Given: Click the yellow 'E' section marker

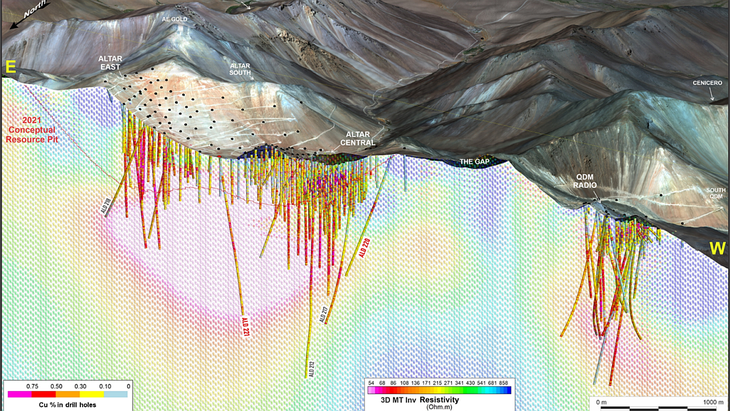Looking at the screenshot, I should (10, 67).
